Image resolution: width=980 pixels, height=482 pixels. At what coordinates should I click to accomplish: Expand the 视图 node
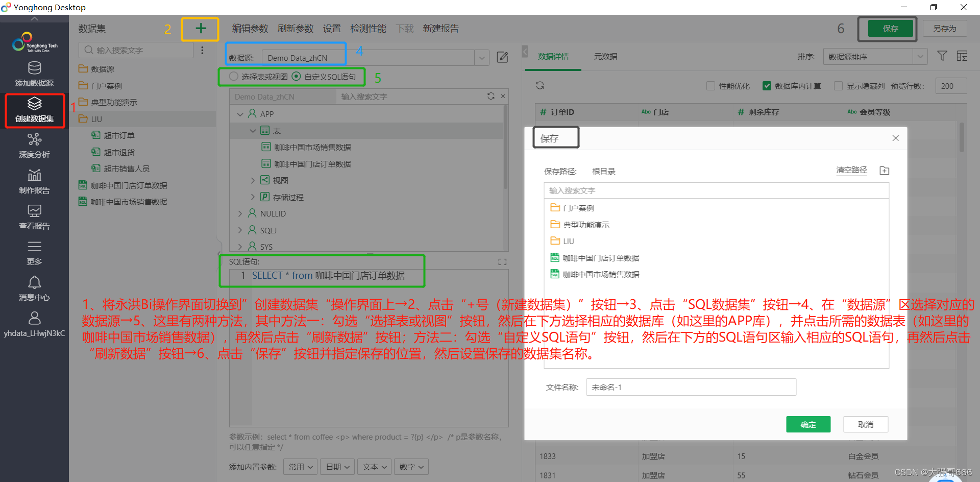253,180
